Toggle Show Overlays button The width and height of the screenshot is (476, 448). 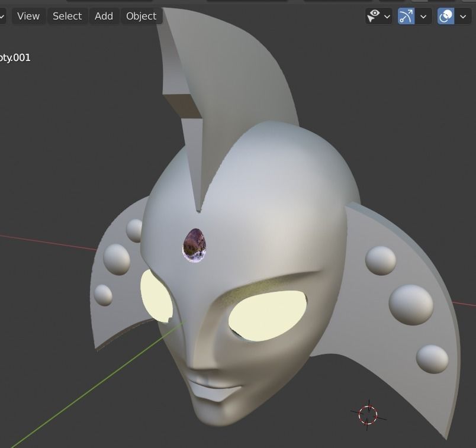pos(446,16)
